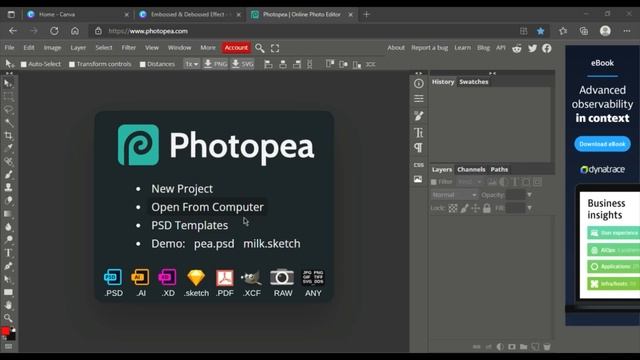Expand the left toolbar via top arrows
Screen dimensions: 640x360
pyautogui.click(x=9, y=73)
